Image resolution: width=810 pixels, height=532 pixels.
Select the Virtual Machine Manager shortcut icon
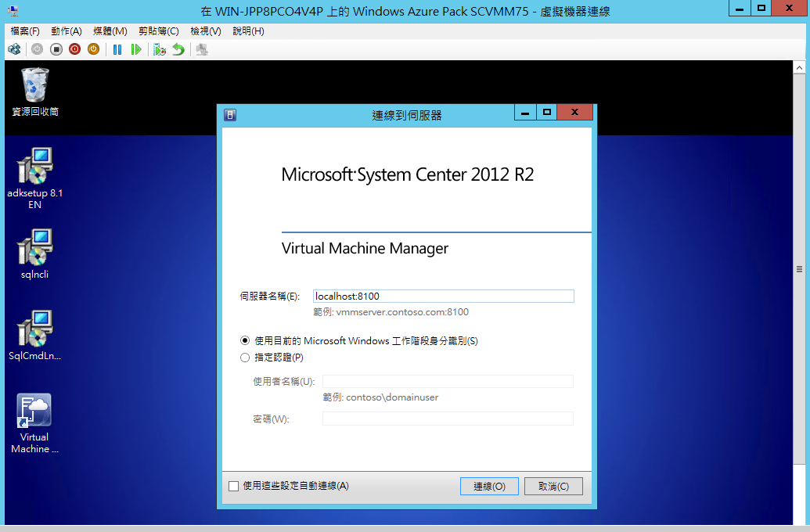tap(35, 423)
